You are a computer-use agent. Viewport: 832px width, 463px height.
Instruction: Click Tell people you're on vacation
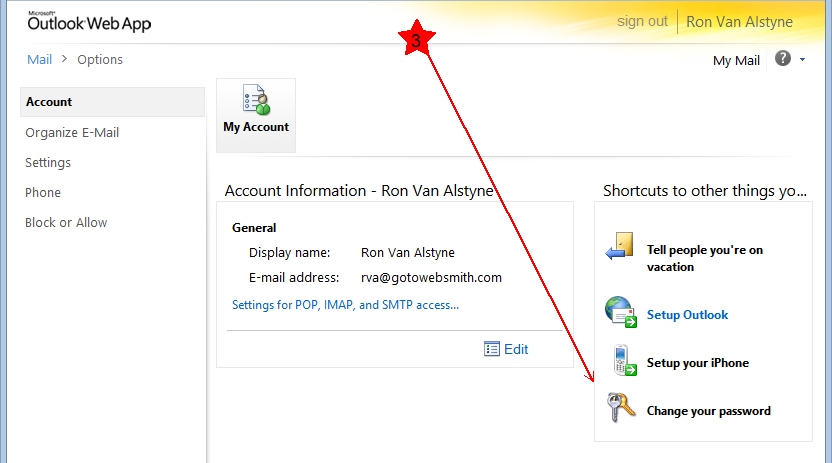pyautogui.click(x=705, y=258)
